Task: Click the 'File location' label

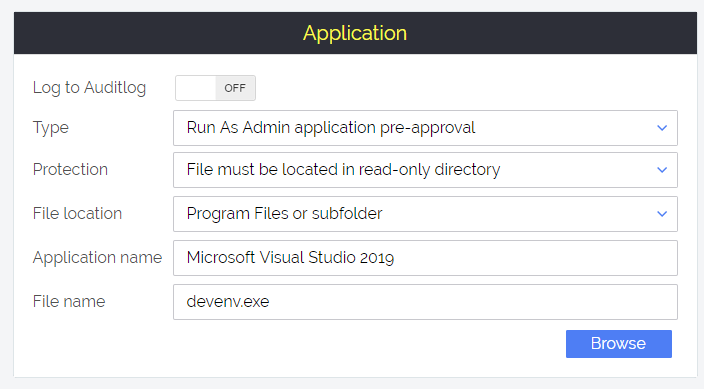Action: pyautogui.click(x=77, y=213)
